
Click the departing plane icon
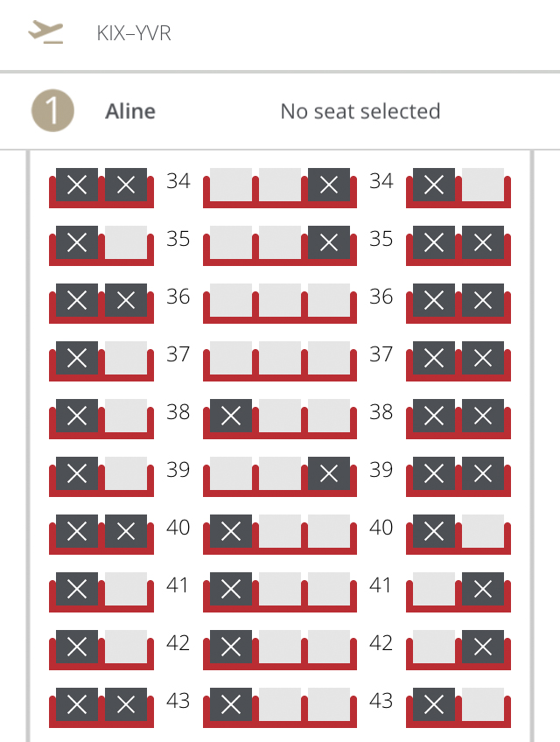click(x=45, y=32)
